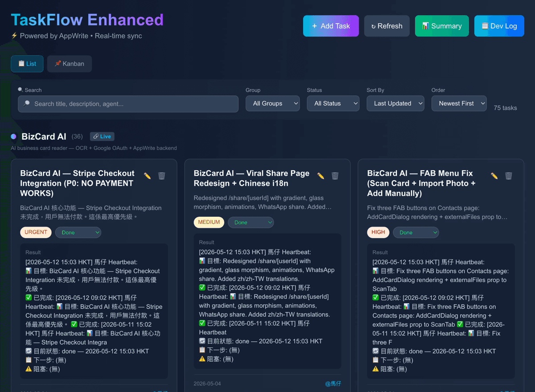Click the TaskFlow Enhanced title
Screen dimensions: 535x392
87,20
